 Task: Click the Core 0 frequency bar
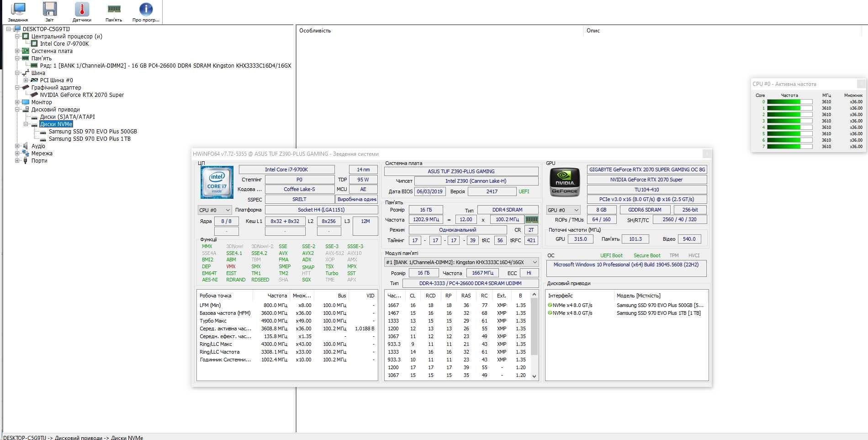[789, 102]
